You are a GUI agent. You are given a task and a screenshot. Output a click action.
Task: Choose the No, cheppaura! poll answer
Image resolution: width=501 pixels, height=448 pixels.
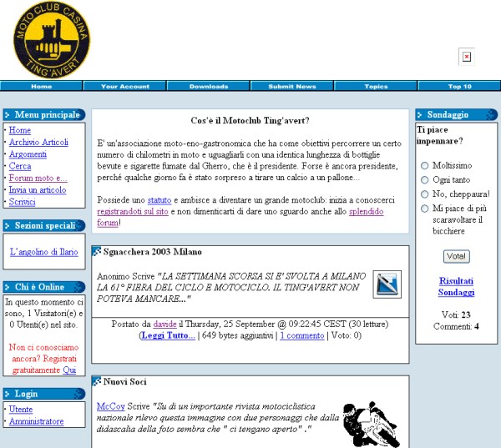[x=425, y=194]
